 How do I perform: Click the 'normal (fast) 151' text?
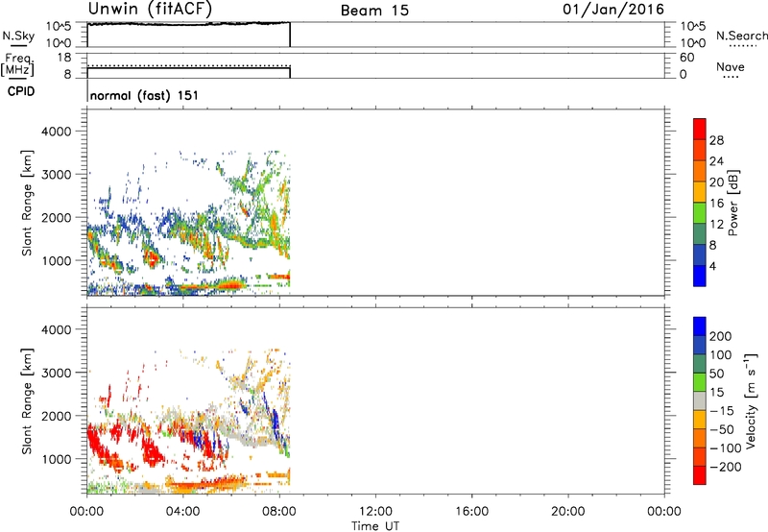(145, 95)
